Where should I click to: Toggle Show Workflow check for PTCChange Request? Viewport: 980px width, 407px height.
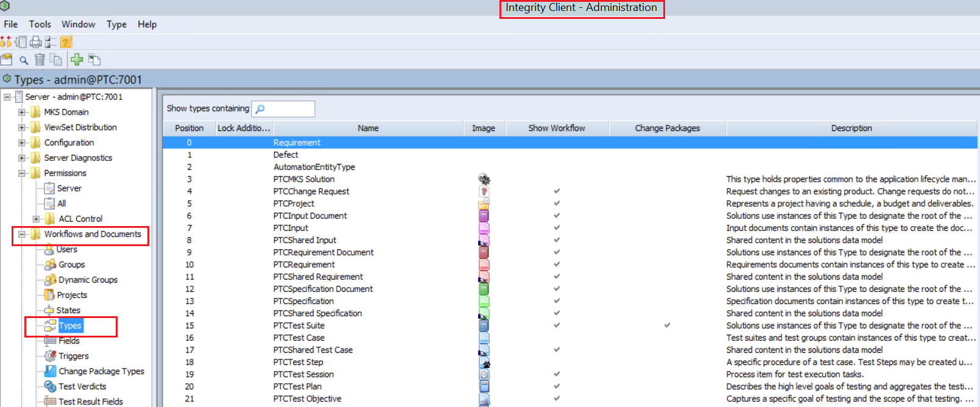pyautogui.click(x=557, y=191)
